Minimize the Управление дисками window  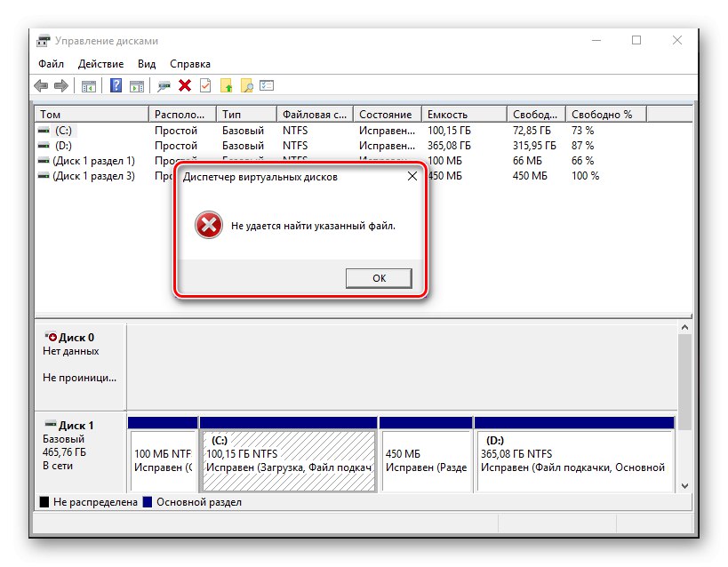(x=596, y=40)
